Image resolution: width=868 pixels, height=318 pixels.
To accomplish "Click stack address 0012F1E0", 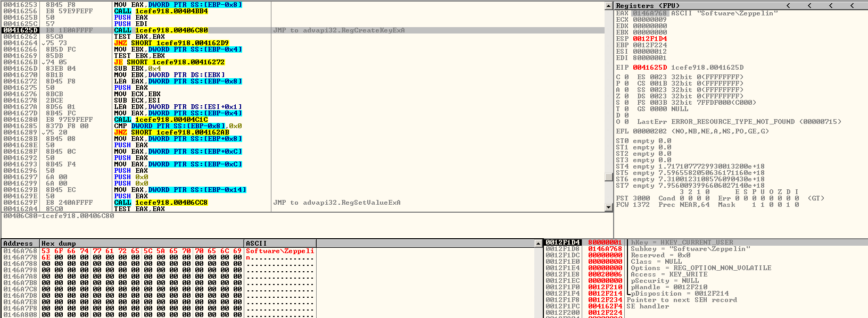I will (x=563, y=262).
